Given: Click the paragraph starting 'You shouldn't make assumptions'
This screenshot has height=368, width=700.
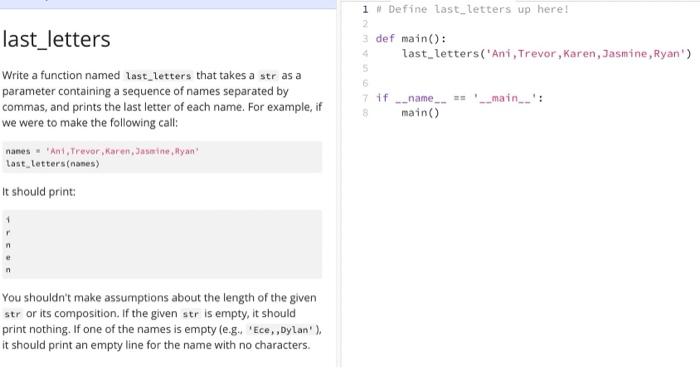Looking at the screenshot, I should click(162, 321).
